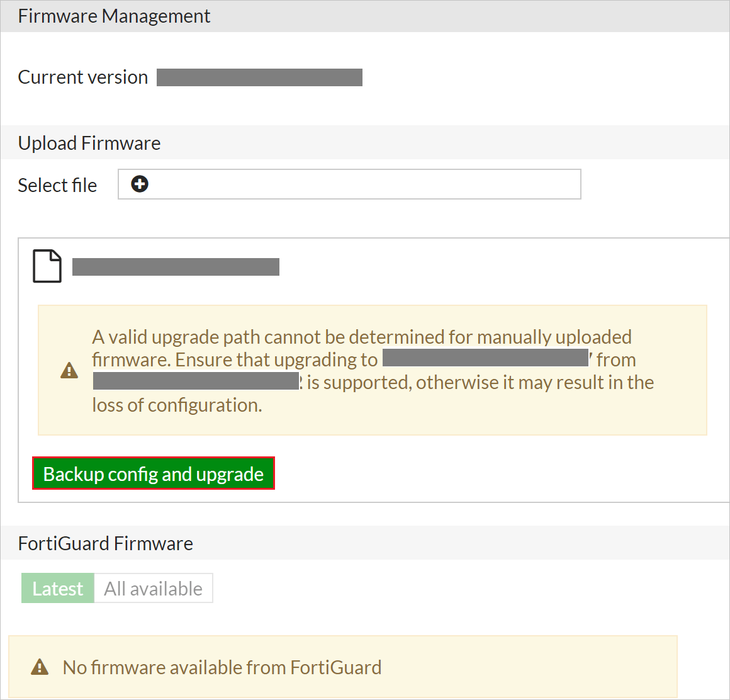The image size is (730, 700).
Task: Click Backup config and upgrade
Action: click(153, 473)
